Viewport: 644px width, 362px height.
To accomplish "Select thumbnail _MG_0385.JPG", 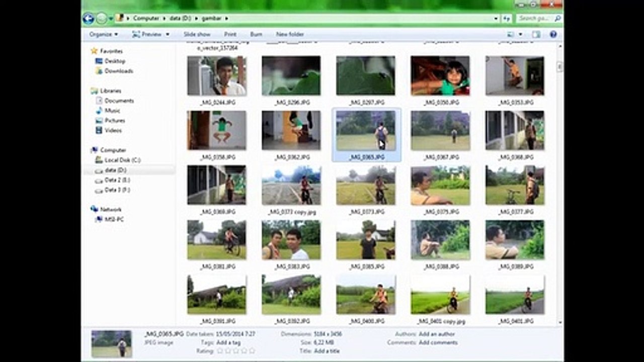I will coord(366,240).
